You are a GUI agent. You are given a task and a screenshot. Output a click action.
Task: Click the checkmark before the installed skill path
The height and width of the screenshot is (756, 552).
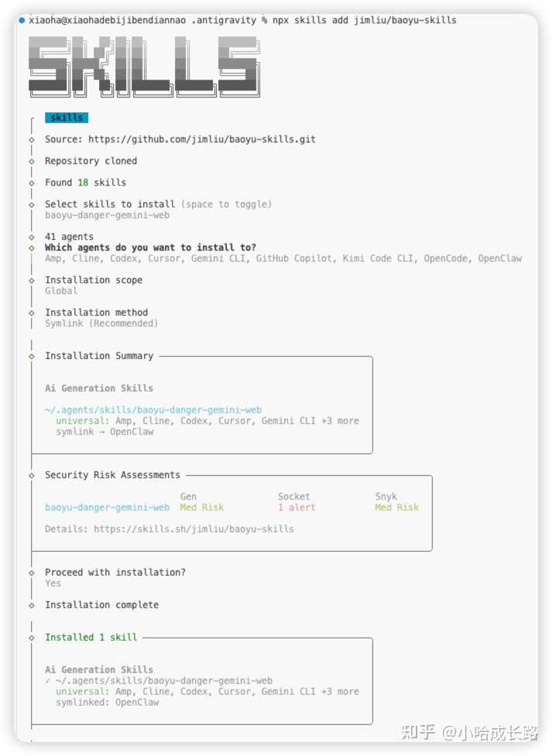pyautogui.click(x=48, y=681)
